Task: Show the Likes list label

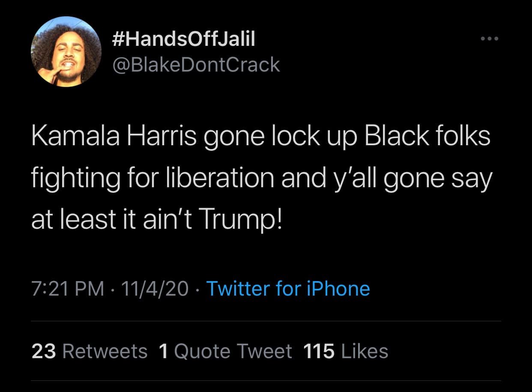Action: 365,351
